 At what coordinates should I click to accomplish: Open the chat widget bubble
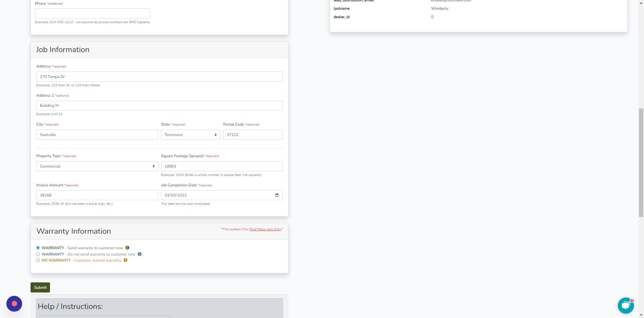(626, 305)
